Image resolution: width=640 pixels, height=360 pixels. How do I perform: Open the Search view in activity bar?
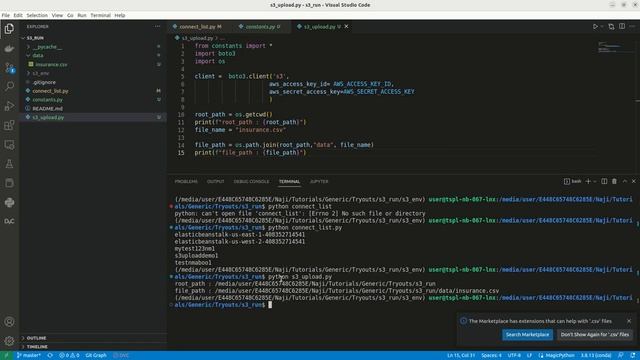[x=9, y=86]
